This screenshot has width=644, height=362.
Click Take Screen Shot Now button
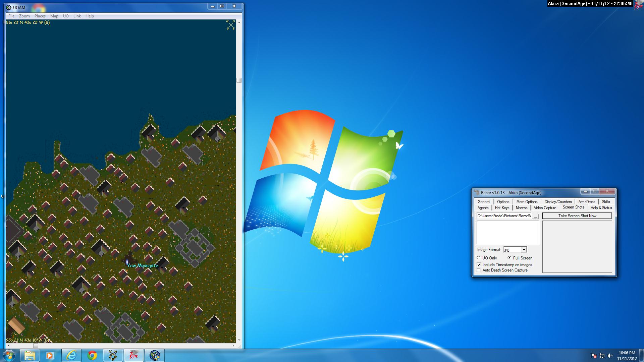pyautogui.click(x=577, y=216)
